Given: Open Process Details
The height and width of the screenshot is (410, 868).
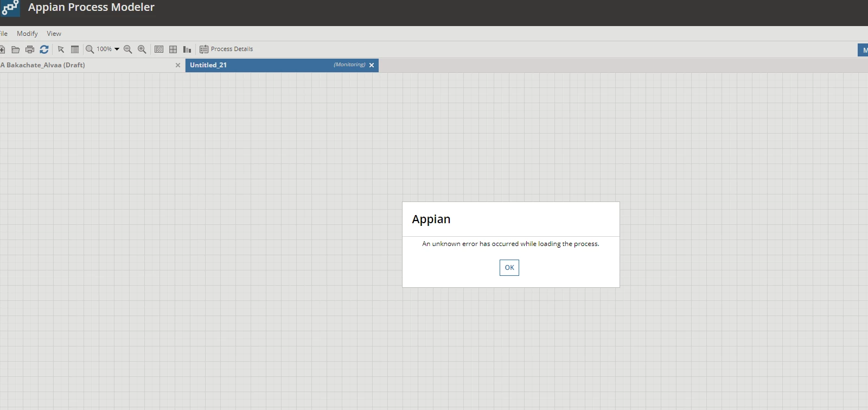Looking at the screenshot, I should click(226, 49).
